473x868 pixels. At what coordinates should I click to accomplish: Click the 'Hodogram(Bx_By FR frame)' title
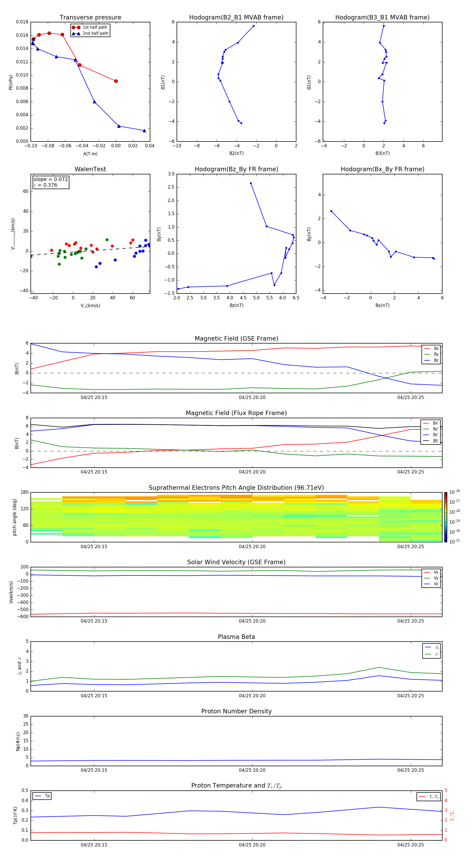point(382,169)
